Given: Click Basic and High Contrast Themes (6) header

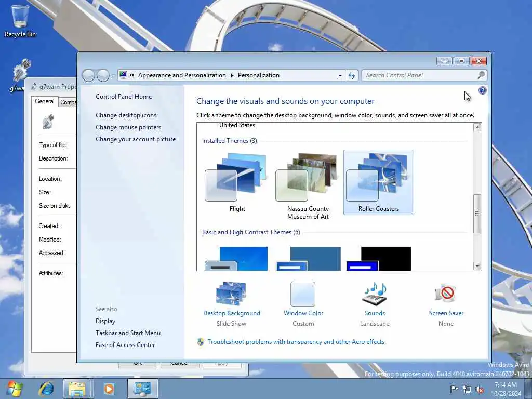Looking at the screenshot, I should click(x=251, y=232).
